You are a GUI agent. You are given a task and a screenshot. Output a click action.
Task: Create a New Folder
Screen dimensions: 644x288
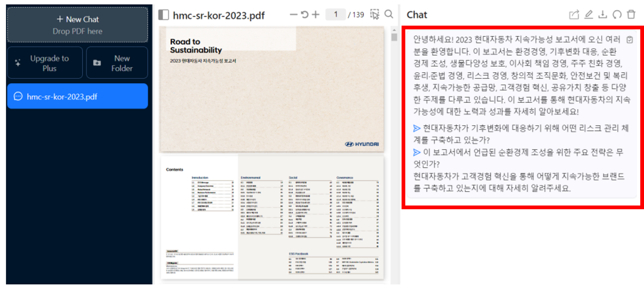tap(117, 63)
